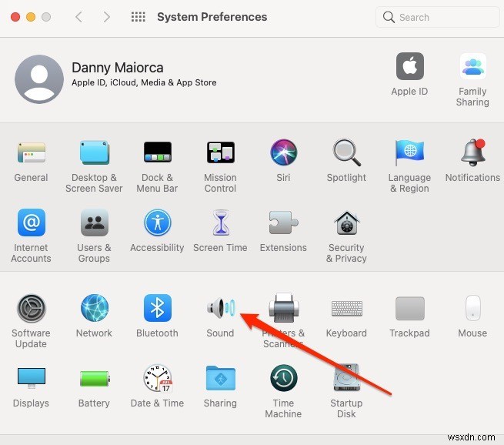Click in the Search field
The height and width of the screenshot is (445, 504).
(438, 17)
